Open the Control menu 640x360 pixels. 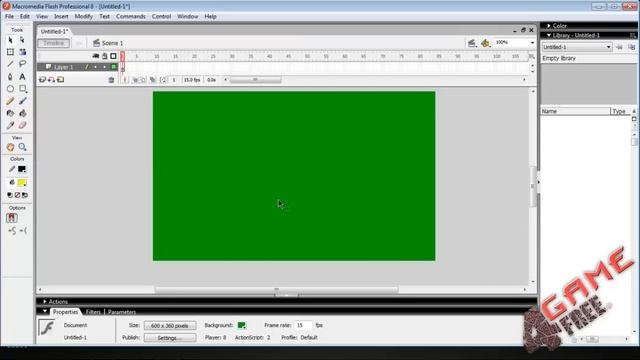tap(161, 16)
